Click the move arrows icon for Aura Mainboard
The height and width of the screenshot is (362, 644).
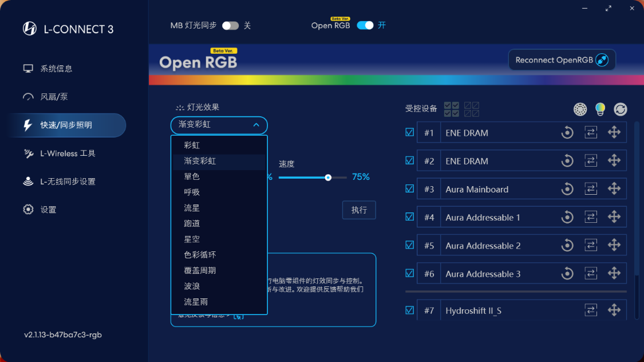[x=614, y=189]
